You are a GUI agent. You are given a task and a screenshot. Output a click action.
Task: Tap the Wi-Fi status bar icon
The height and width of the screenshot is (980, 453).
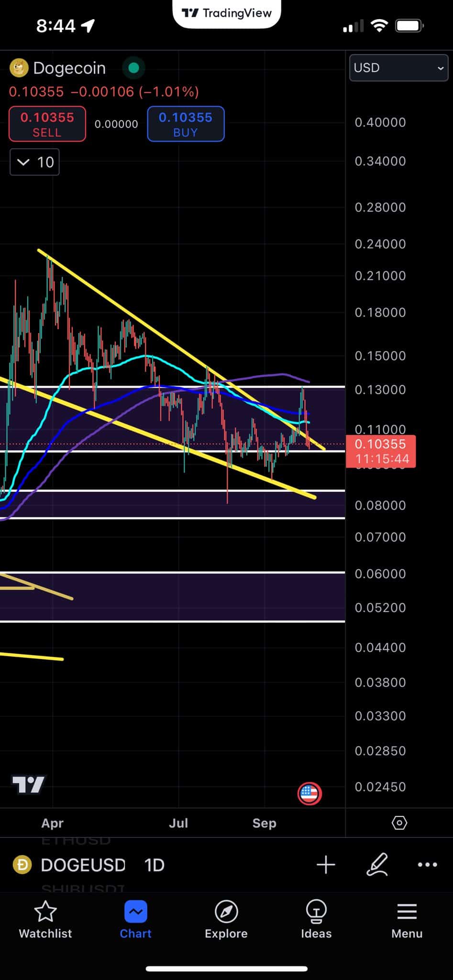(379, 26)
